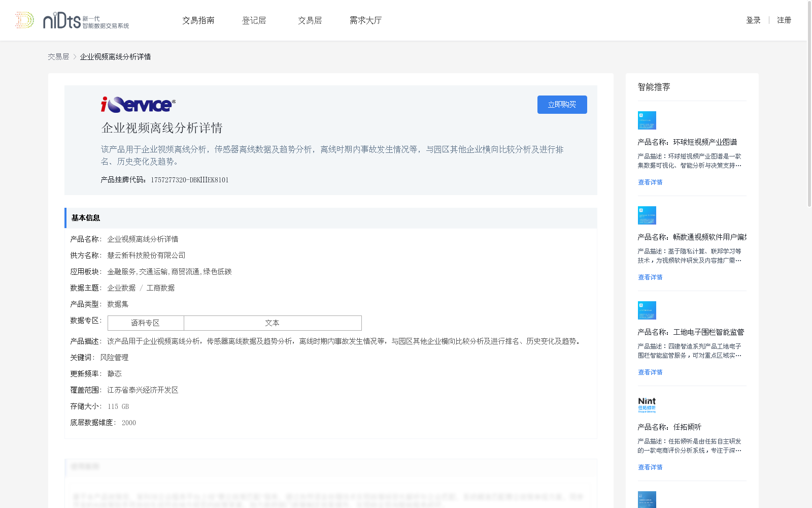Click the Nint 任拓倾听 logo
Image resolution: width=812 pixels, height=508 pixels.
(x=647, y=405)
